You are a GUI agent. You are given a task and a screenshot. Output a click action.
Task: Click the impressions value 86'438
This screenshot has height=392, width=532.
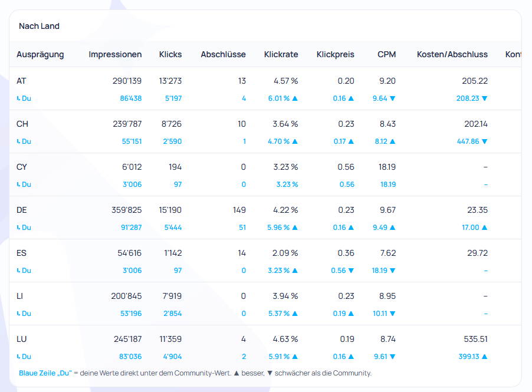(x=130, y=98)
